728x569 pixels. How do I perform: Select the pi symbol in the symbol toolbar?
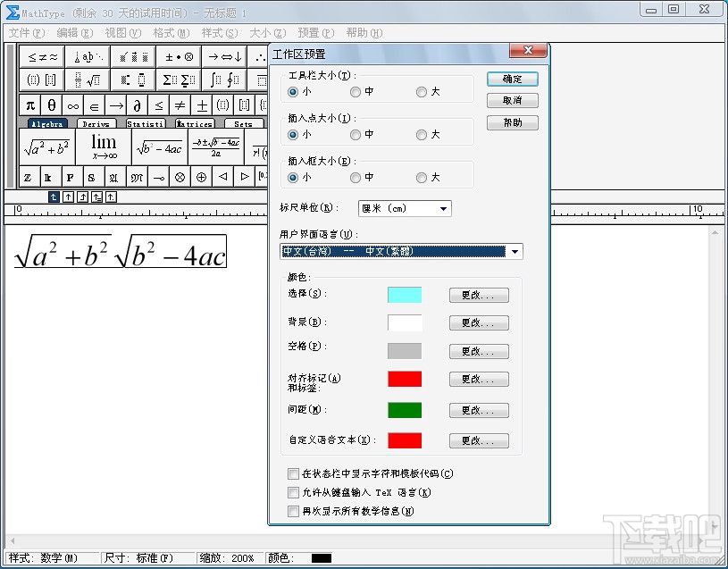coord(30,105)
